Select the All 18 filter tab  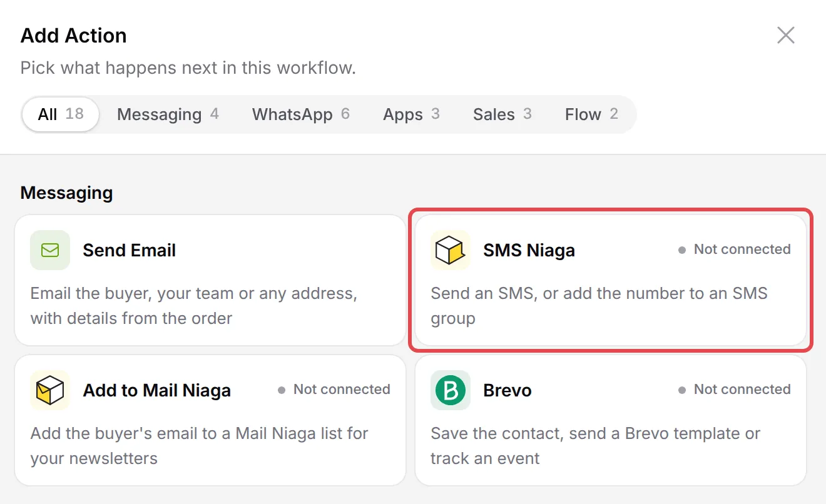(61, 114)
